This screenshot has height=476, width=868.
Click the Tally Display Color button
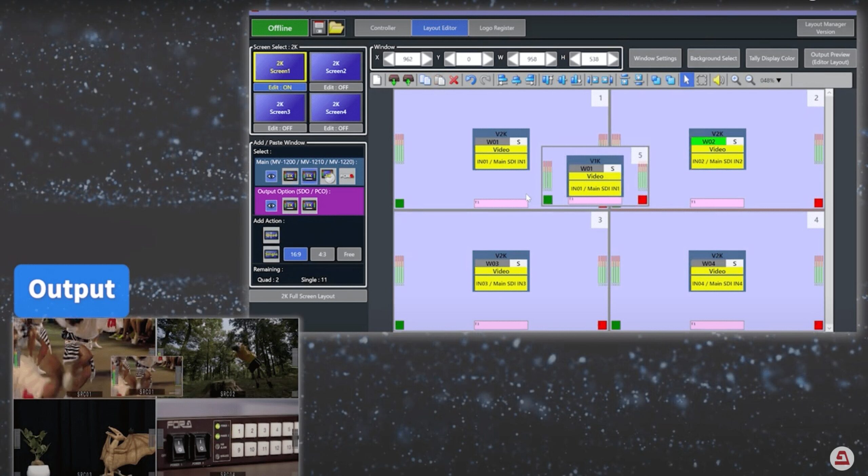point(772,58)
